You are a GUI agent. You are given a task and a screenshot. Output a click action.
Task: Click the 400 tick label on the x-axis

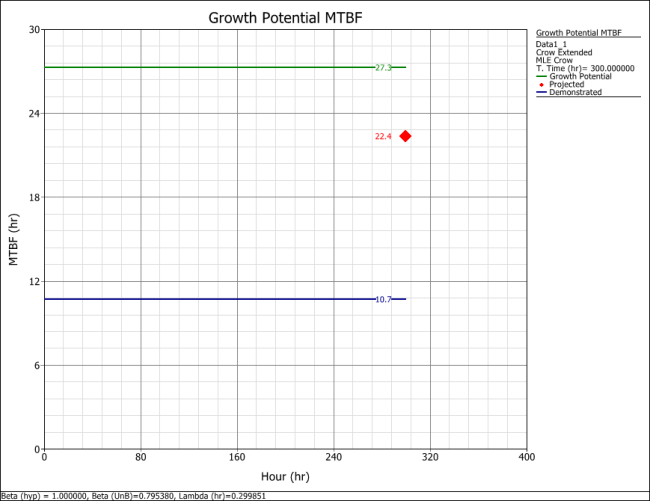click(526, 457)
